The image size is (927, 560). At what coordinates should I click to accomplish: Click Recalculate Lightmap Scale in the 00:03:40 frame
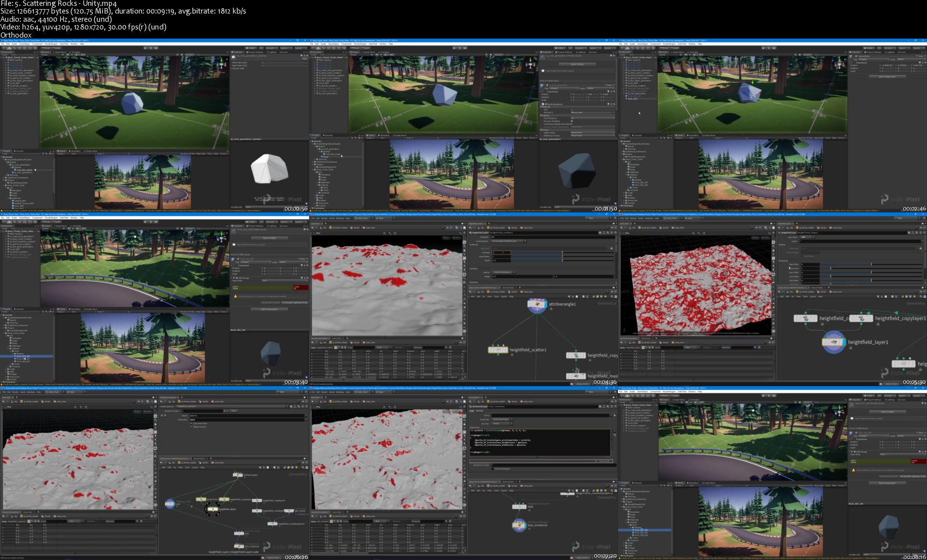[x=294, y=303]
